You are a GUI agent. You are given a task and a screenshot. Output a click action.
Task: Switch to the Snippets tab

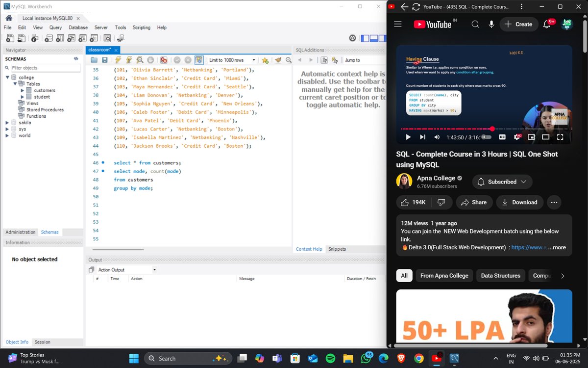pyautogui.click(x=337, y=249)
